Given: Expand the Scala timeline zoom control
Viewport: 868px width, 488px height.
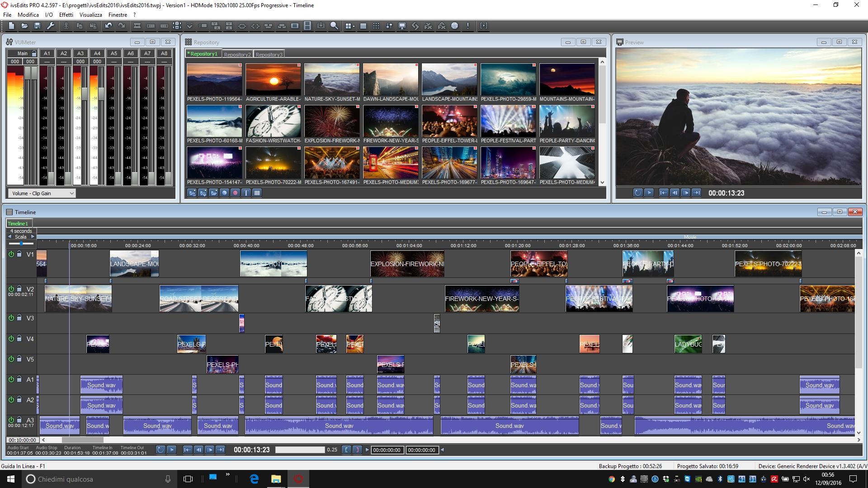Looking at the screenshot, I should (32, 237).
